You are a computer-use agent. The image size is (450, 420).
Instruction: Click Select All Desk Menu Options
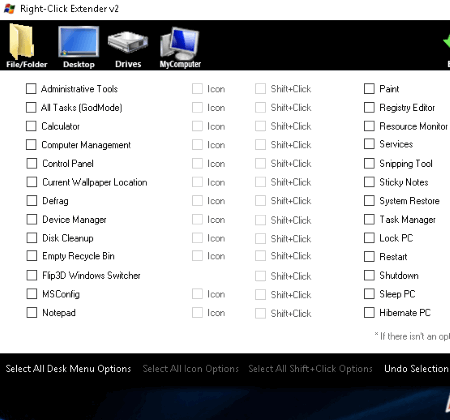[68, 369]
